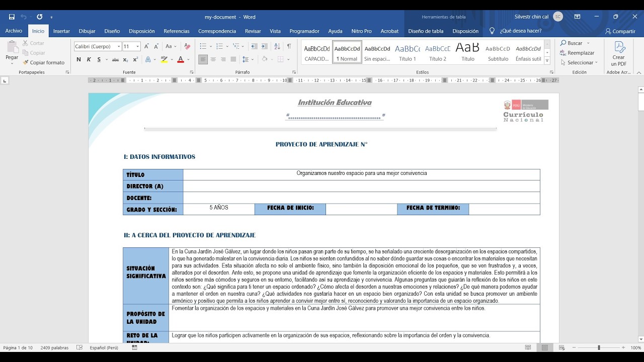Toggle subscript x₂ formatting
The width and height of the screenshot is (644, 362).
[x=126, y=59]
